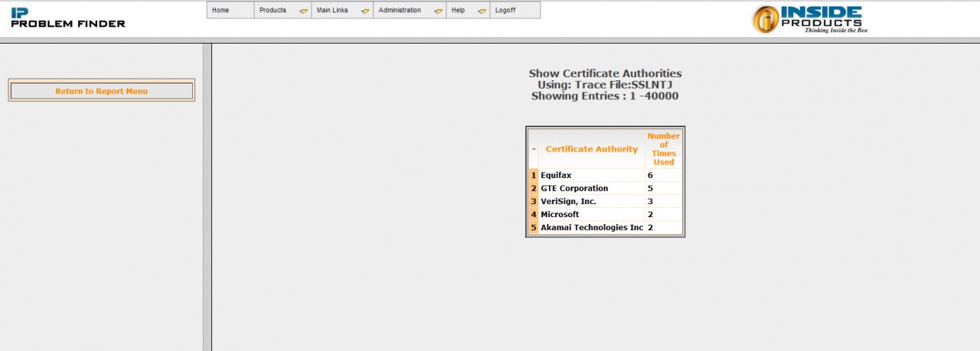Screen dimensions: 980x351
Task: Click the Inside Products logo
Action: point(808,19)
